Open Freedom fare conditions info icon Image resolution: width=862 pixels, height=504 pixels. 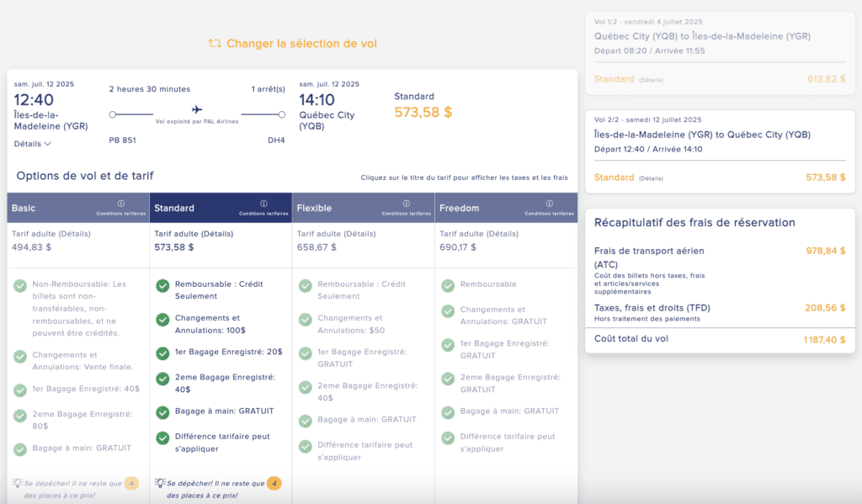549,204
